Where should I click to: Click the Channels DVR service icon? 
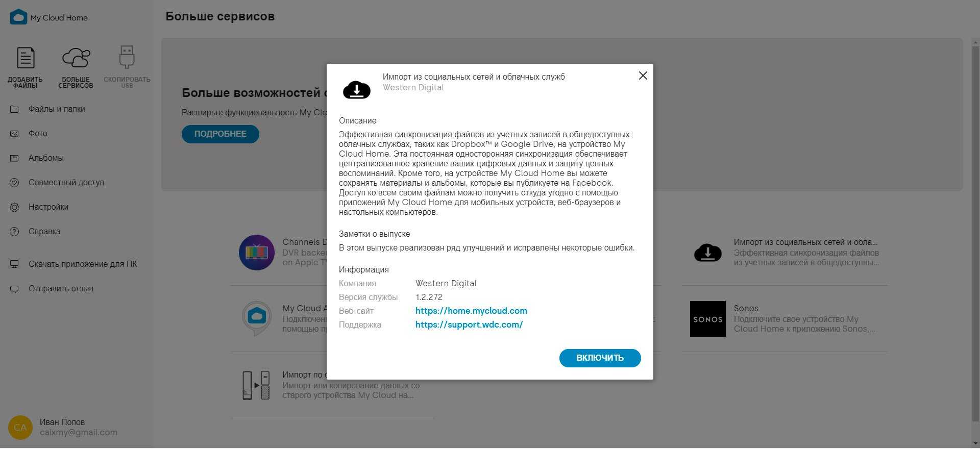tap(256, 253)
